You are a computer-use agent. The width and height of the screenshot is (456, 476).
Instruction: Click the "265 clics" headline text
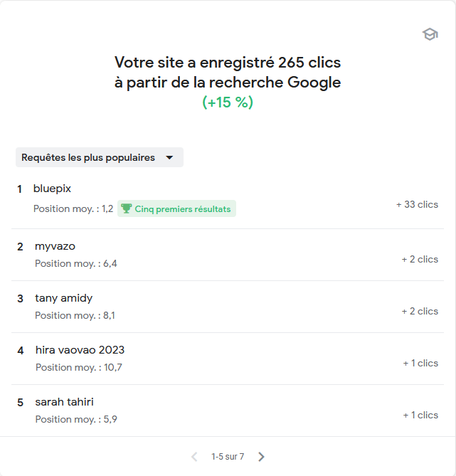click(x=310, y=63)
